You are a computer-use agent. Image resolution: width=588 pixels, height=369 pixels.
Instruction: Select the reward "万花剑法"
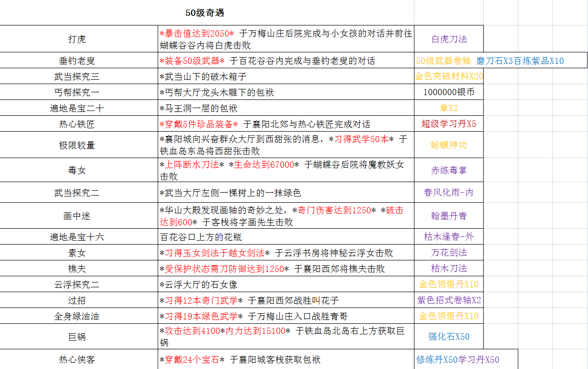coord(449,253)
